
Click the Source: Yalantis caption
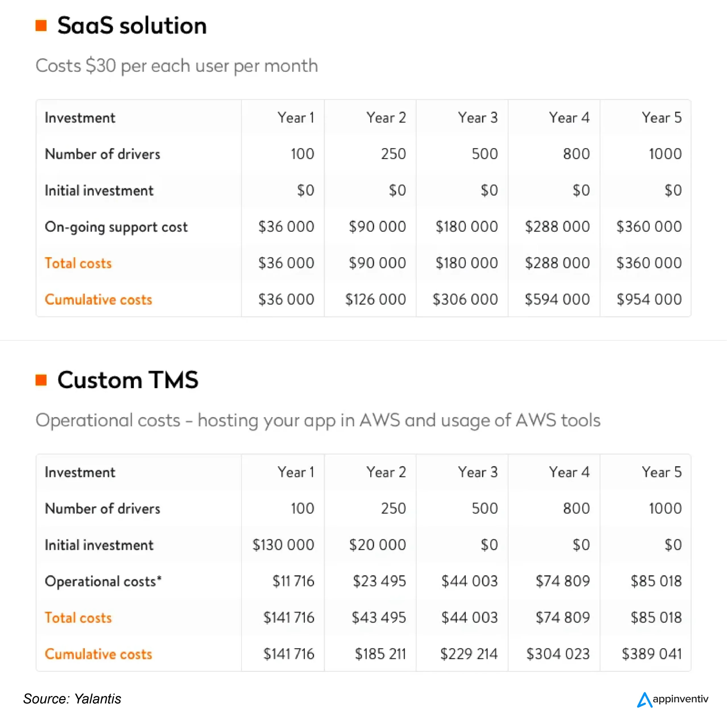coord(72,699)
